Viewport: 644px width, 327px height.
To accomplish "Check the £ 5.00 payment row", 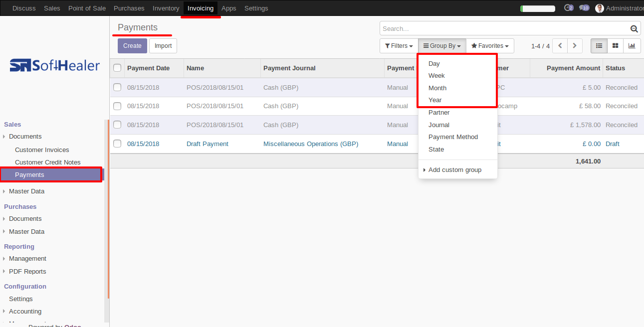I will [x=117, y=87].
